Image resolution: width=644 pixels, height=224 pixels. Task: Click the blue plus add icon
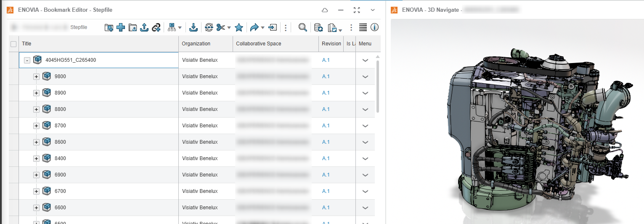[x=121, y=28]
